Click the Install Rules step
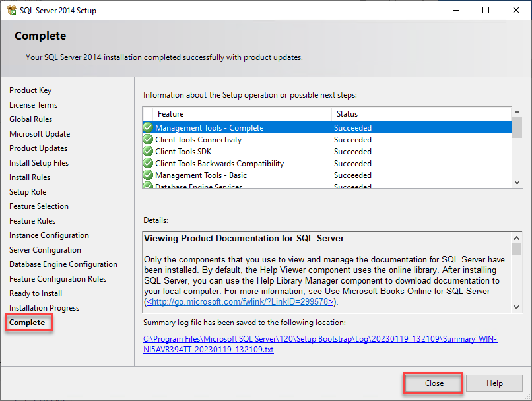The height and width of the screenshot is (401, 532). click(x=30, y=177)
